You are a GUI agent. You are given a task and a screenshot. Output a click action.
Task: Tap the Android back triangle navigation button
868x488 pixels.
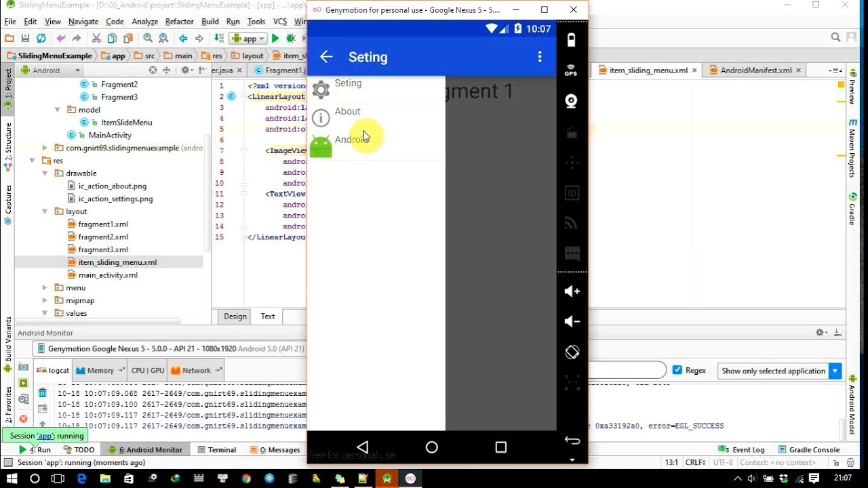tap(362, 447)
